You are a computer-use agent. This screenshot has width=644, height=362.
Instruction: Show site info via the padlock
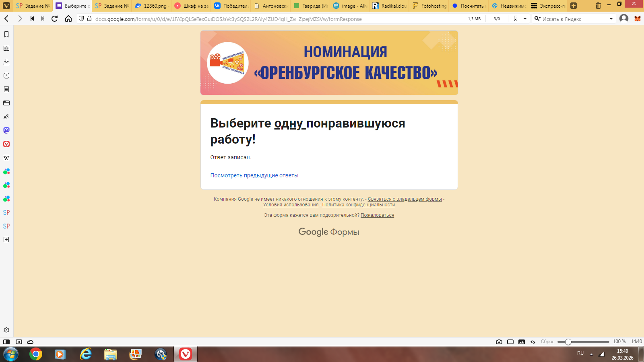[89, 19]
